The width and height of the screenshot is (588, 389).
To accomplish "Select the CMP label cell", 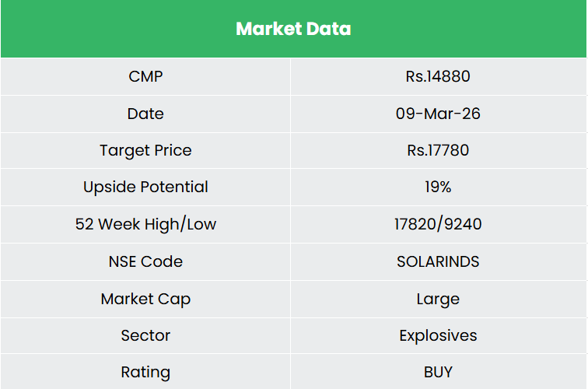I will click(145, 76).
